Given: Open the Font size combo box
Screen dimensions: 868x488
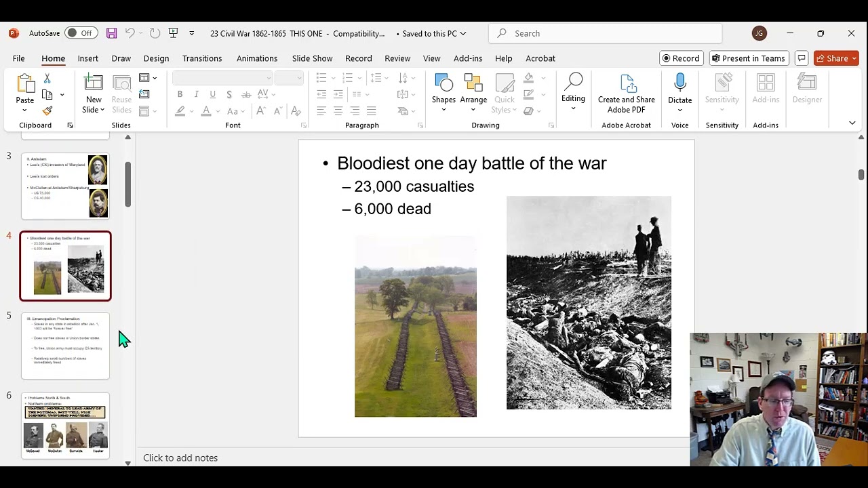Looking at the screenshot, I should pos(289,78).
